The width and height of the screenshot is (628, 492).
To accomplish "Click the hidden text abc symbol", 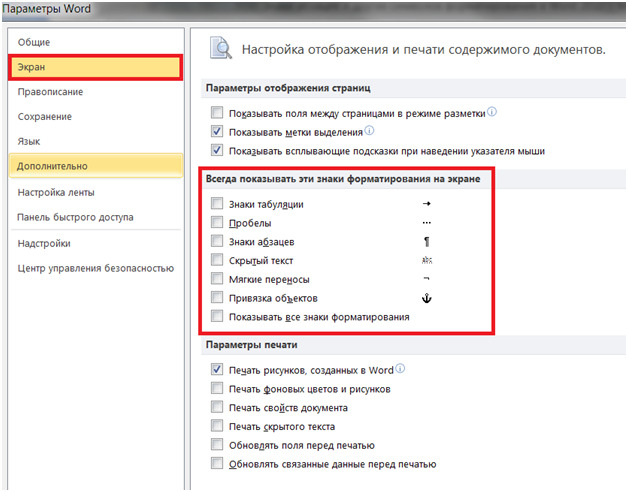I will coord(427,260).
